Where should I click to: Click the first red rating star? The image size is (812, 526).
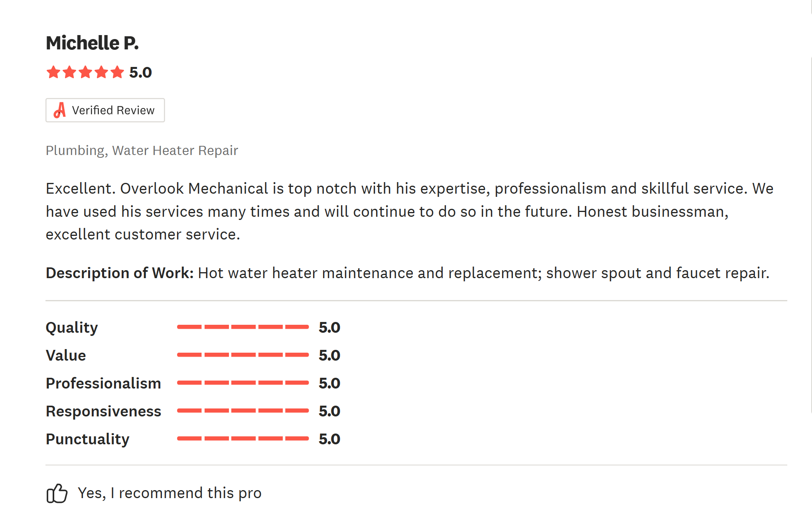coord(53,73)
